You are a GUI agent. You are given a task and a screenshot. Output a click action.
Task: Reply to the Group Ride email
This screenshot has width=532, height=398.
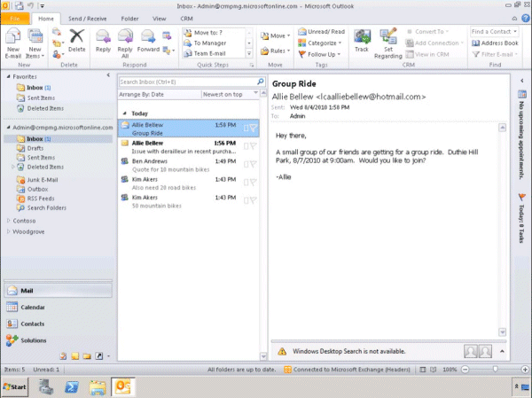point(103,41)
